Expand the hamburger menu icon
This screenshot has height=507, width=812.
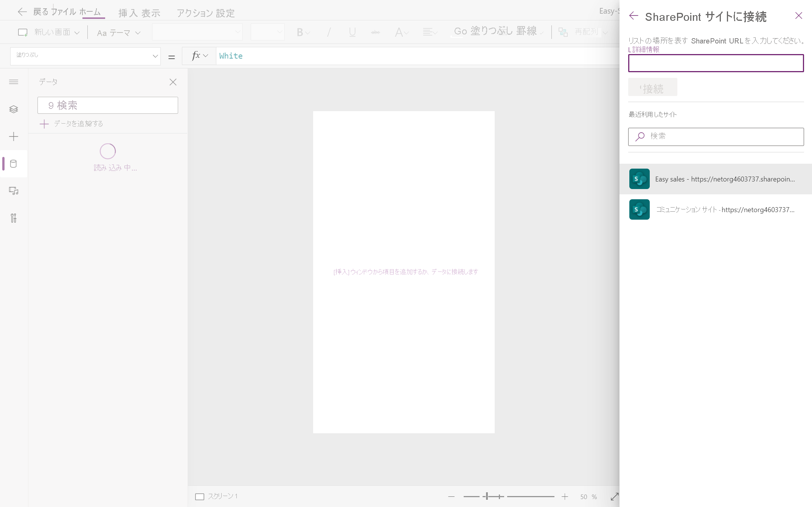pyautogui.click(x=14, y=82)
